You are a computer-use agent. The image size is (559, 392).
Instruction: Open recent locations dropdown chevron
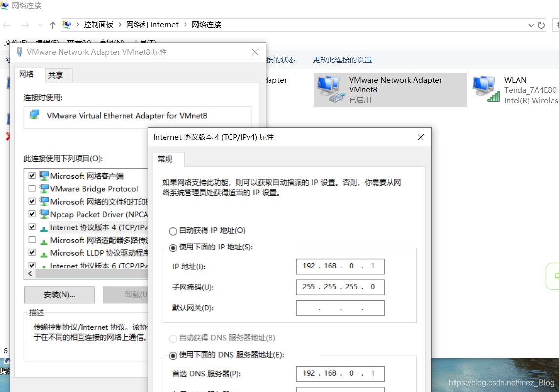tap(40, 25)
